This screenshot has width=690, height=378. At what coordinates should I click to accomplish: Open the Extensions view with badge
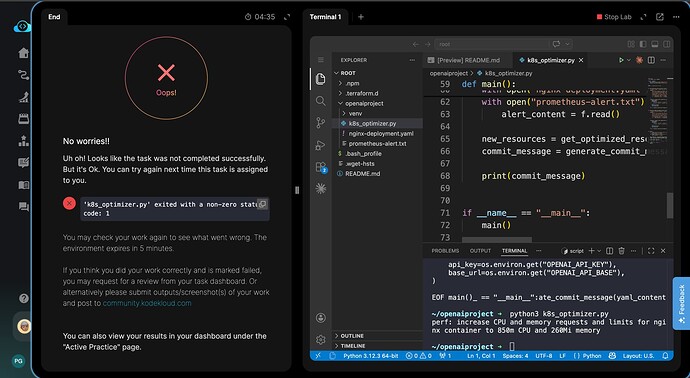321,167
